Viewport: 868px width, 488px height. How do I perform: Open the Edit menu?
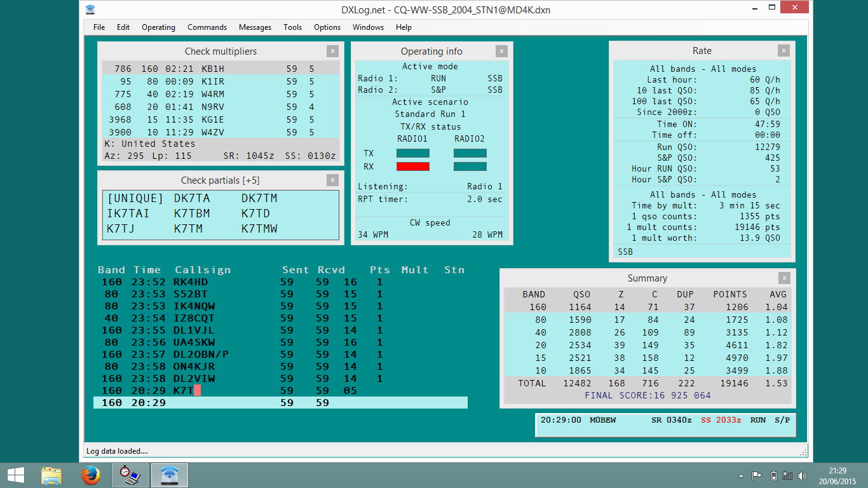click(x=123, y=27)
